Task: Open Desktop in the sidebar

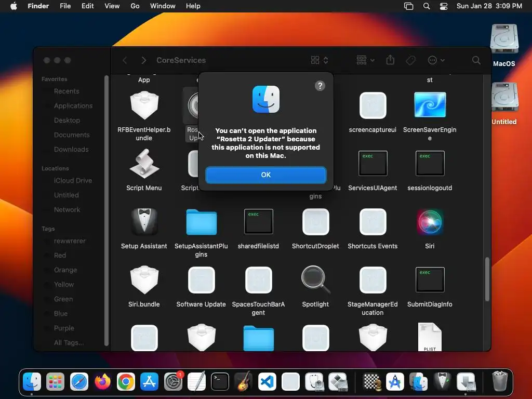Action: coord(67,121)
